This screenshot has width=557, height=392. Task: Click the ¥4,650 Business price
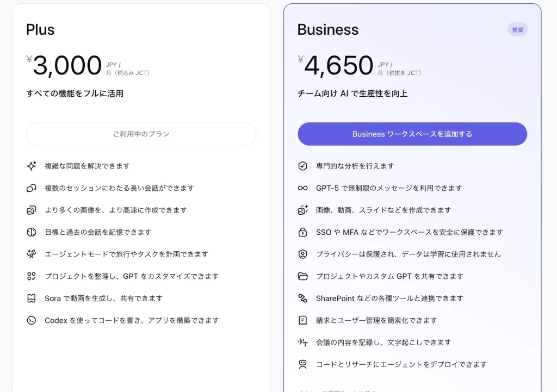tap(338, 66)
